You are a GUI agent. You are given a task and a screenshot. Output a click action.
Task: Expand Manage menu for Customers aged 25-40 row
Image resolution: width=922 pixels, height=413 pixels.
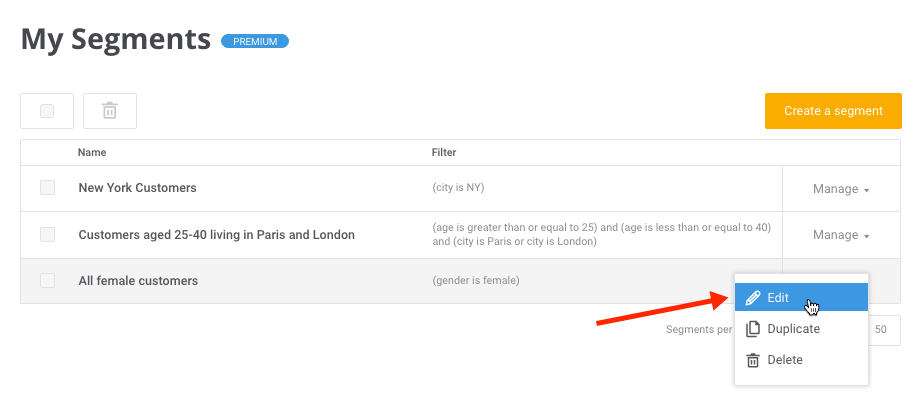pyautogui.click(x=841, y=235)
